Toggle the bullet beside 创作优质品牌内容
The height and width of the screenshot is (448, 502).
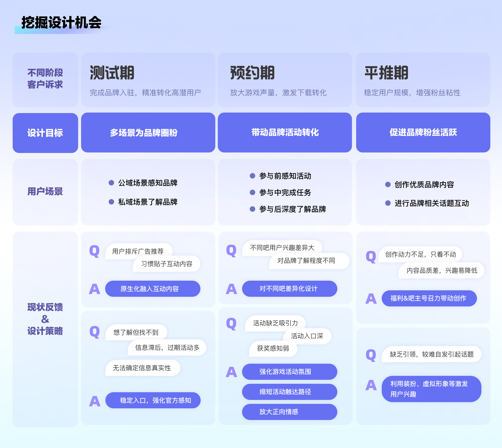pos(388,185)
